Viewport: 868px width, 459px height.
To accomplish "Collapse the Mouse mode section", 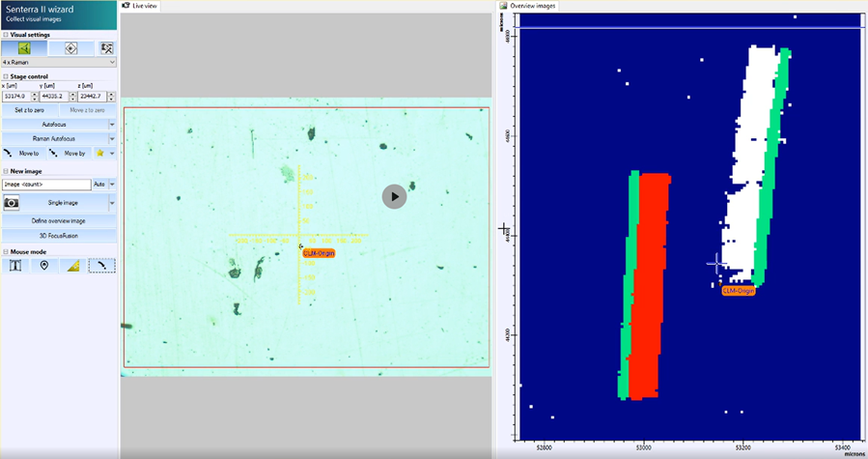I will point(6,252).
